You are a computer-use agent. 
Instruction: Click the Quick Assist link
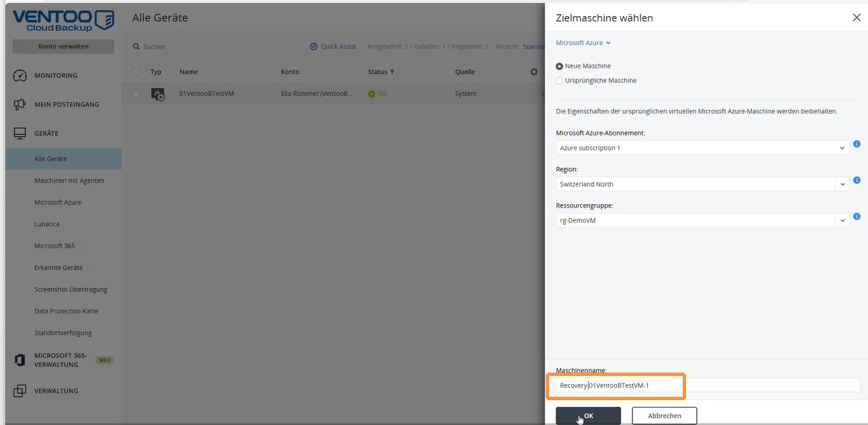(x=338, y=46)
